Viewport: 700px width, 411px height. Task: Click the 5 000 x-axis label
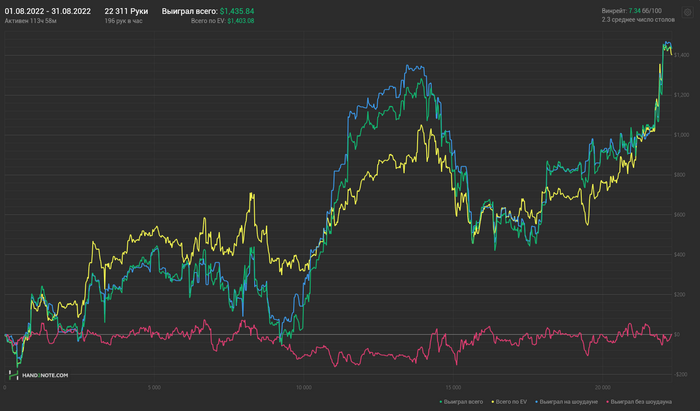click(154, 387)
